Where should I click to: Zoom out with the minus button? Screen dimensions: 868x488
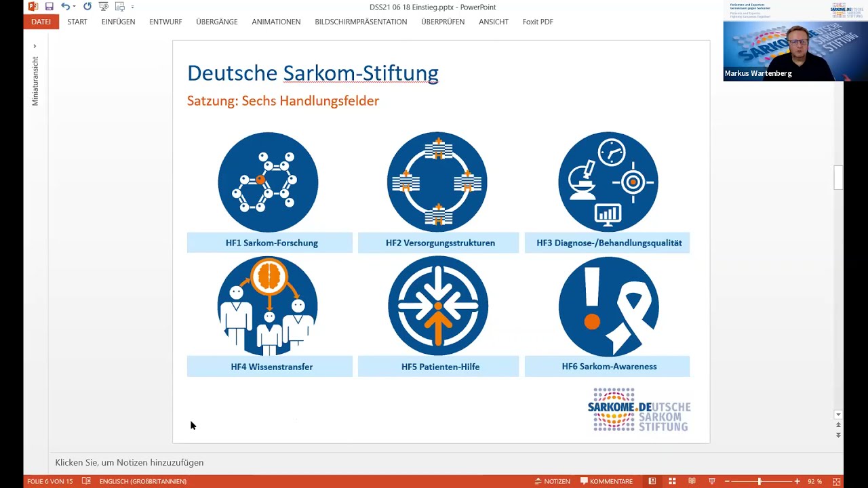(x=727, y=481)
